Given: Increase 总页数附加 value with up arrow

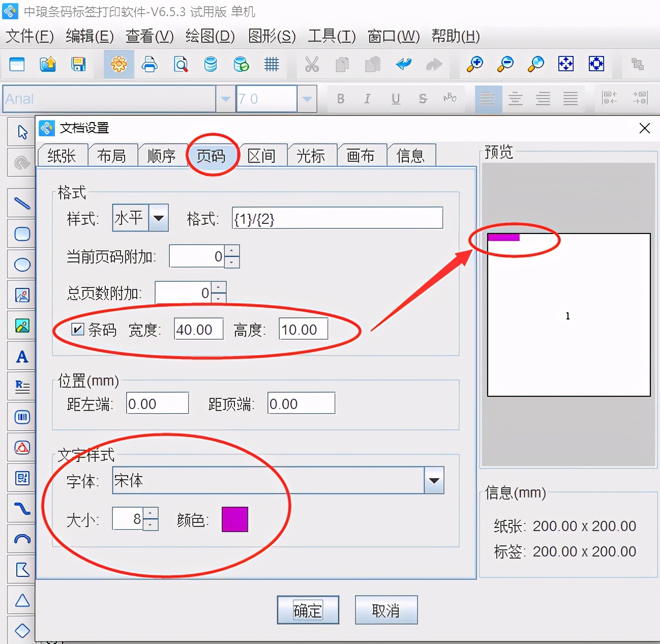Looking at the screenshot, I should point(219,287).
